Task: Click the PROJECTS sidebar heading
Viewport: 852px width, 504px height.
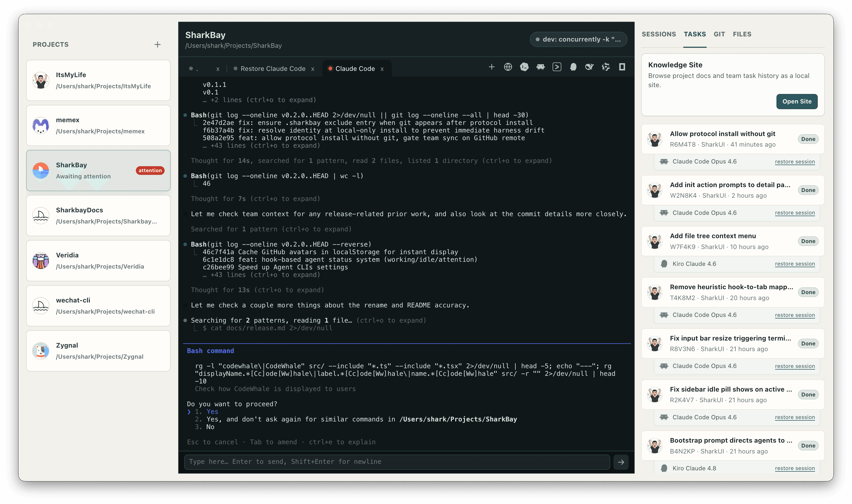Action: [51, 45]
